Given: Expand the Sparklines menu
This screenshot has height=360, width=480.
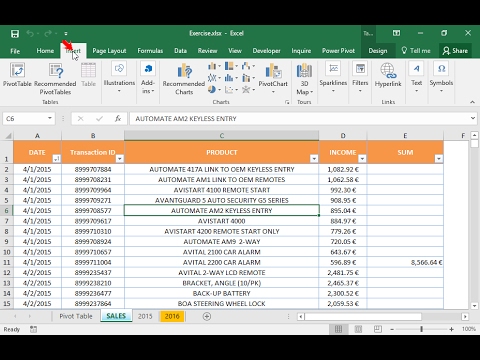Looking at the screenshot, I should (x=333, y=77).
